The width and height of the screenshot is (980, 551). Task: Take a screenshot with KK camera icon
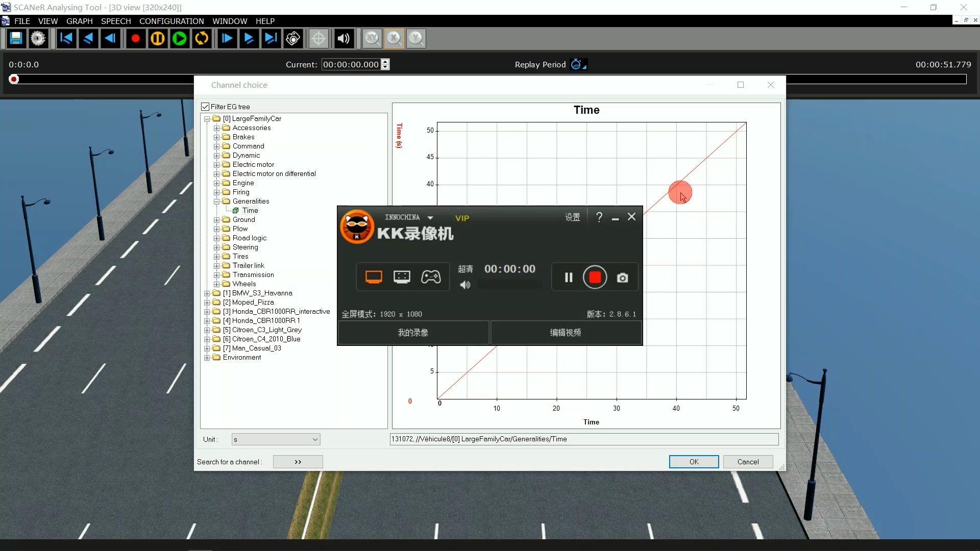coord(622,278)
